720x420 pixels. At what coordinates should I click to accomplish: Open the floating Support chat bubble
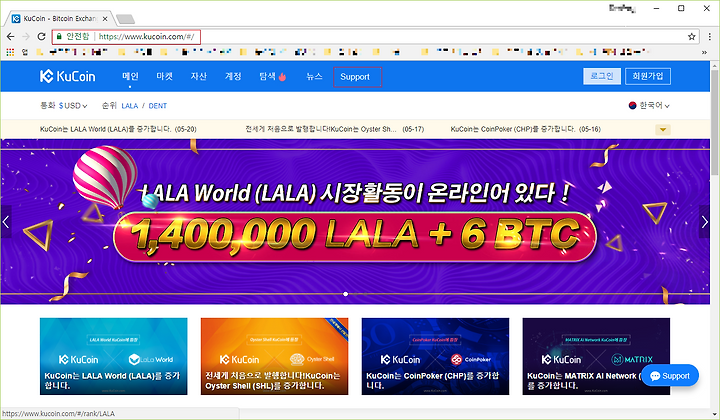coord(670,376)
